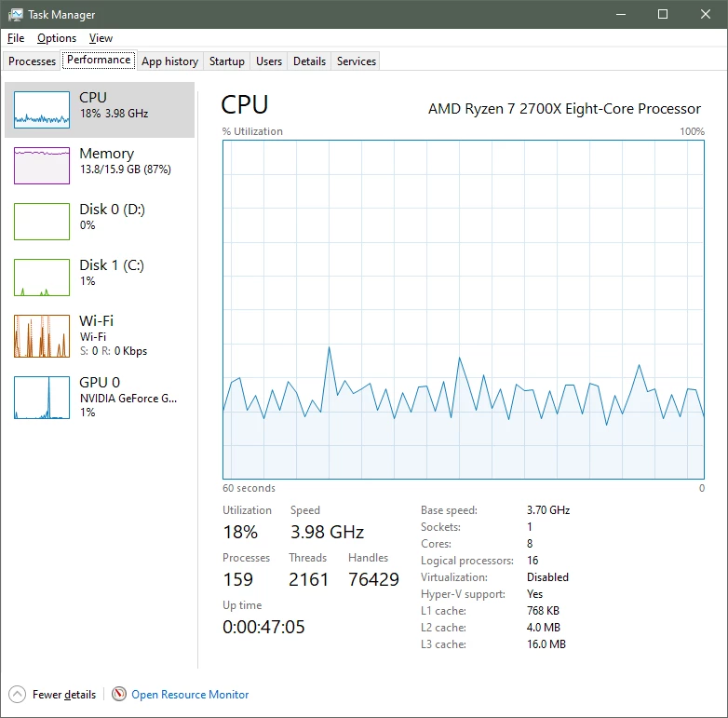This screenshot has width=728, height=718.
Task: Open the Details tab
Action: pos(309,61)
